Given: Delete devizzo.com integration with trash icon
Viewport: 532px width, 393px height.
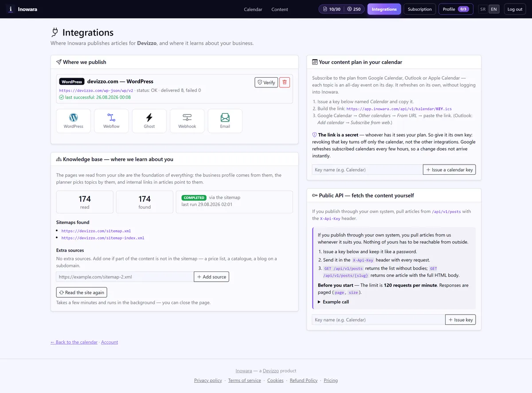Looking at the screenshot, I should click(285, 82).
